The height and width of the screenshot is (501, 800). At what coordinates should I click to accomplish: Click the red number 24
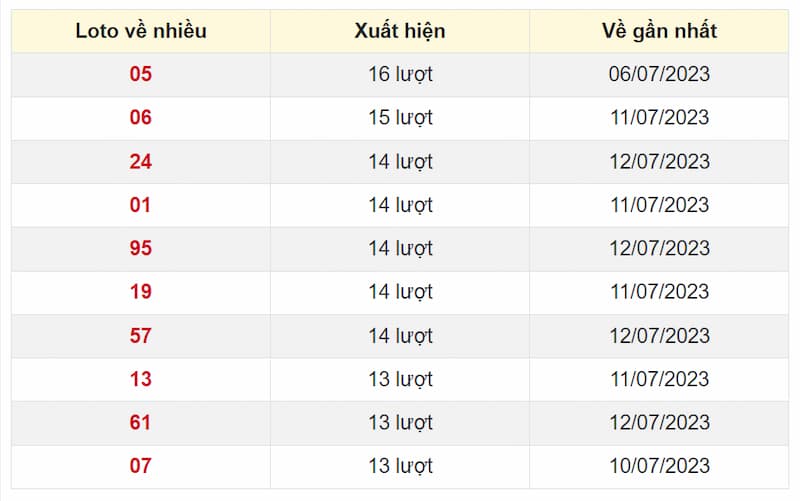click(141, 161)
